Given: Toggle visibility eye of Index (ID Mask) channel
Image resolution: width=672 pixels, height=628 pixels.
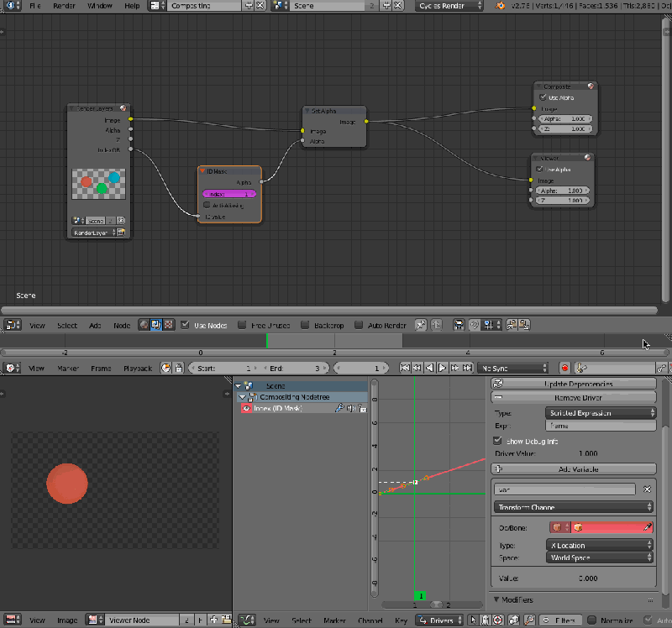Looking at the screenshot, I should click(246, 408).
